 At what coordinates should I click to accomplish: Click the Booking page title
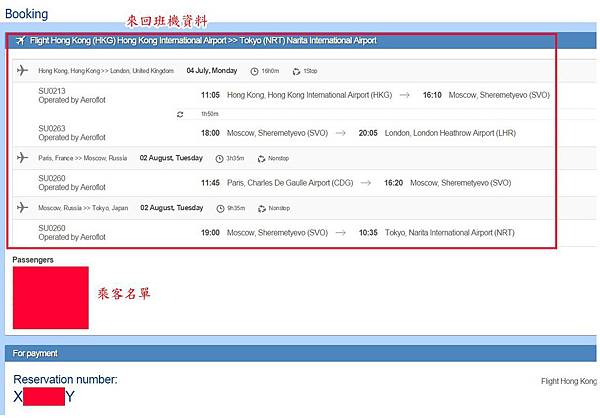(26, 14)
